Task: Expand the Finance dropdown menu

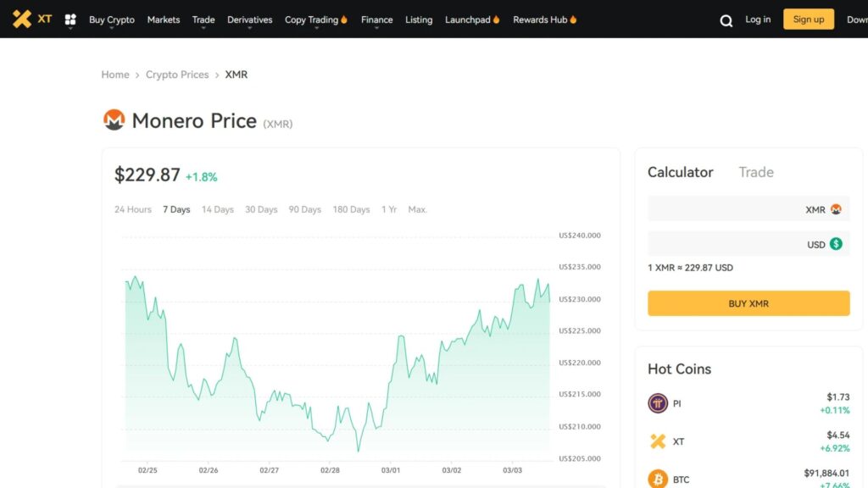Action: pos(376,20)
